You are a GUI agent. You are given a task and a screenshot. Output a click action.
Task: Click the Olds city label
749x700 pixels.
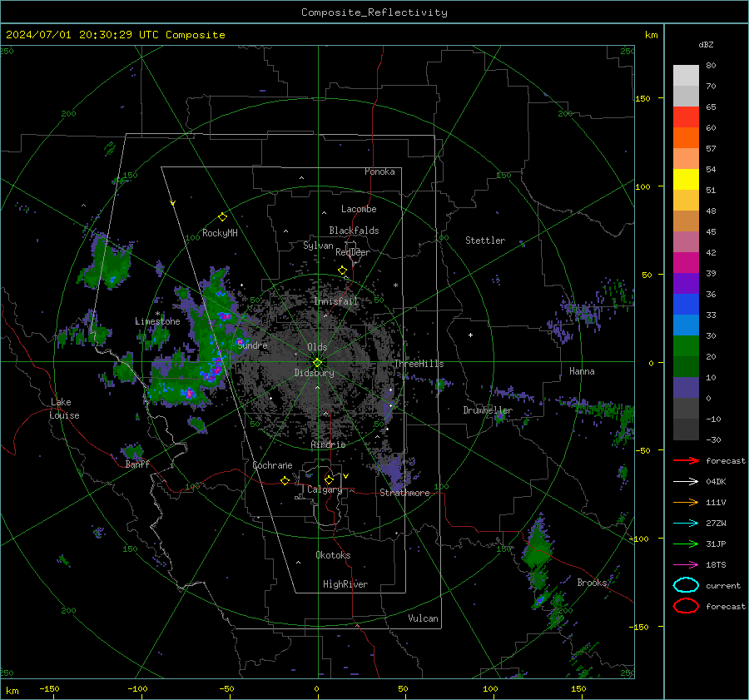tap(317, 347)
